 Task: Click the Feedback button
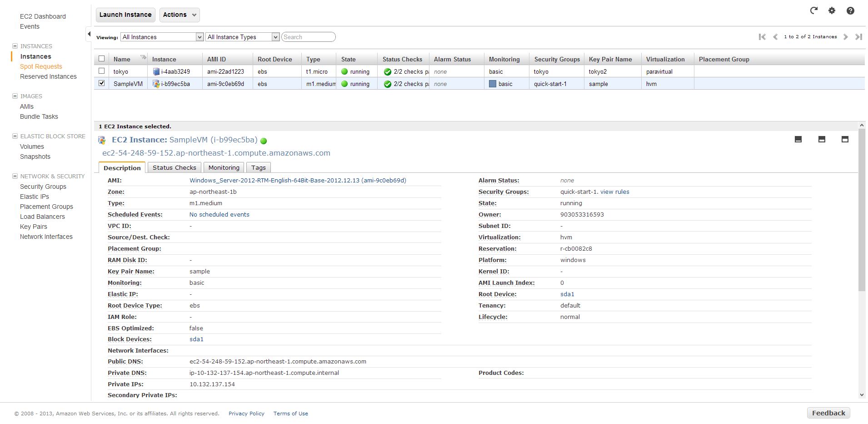point(828,413)
